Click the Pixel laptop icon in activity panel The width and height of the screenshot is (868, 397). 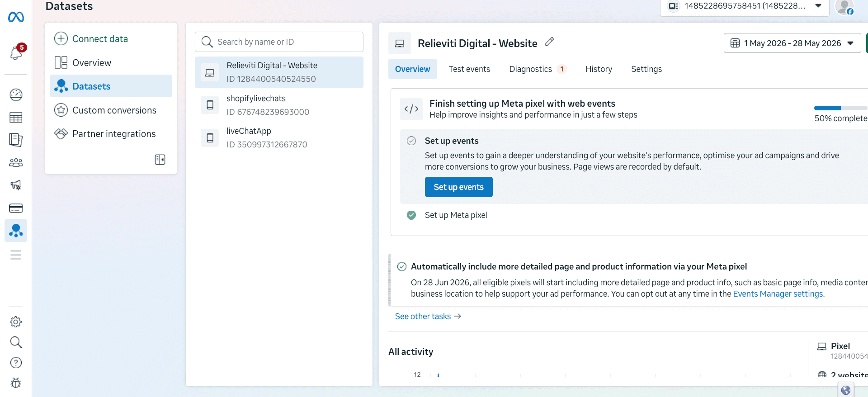pos(822,346)
